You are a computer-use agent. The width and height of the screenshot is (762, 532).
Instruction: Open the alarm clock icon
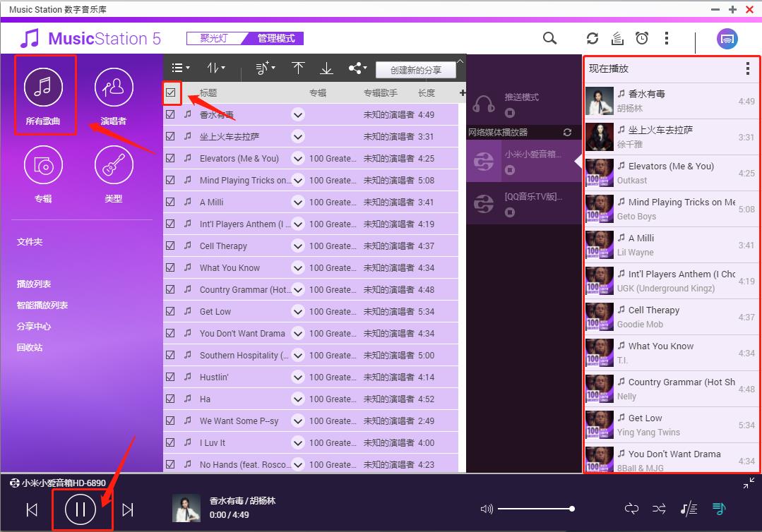pyautogui.click(x=642, y=38)
